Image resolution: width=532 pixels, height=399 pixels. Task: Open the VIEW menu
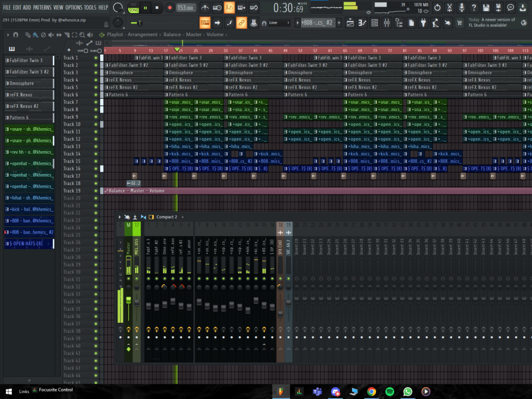59,7
